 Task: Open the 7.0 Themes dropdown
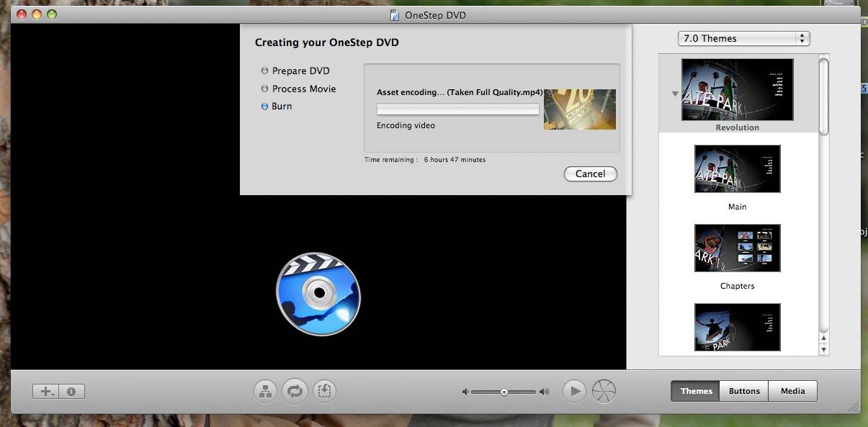click(x=744, y=39)
